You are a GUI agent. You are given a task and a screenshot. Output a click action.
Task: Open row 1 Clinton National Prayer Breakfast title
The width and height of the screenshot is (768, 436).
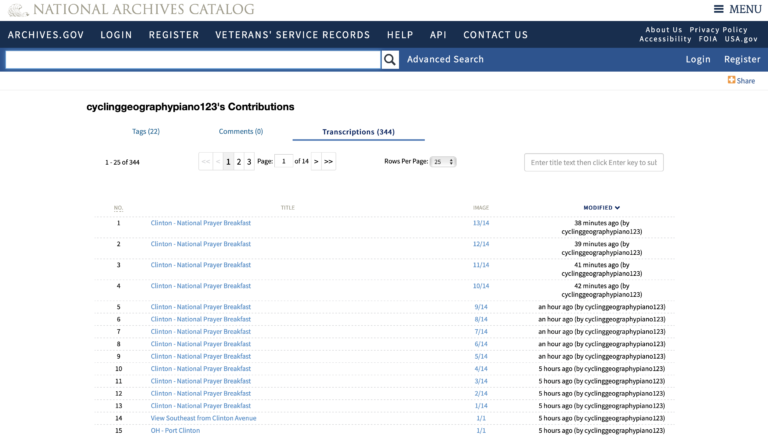pyautogui.click(x=200, y=223)
